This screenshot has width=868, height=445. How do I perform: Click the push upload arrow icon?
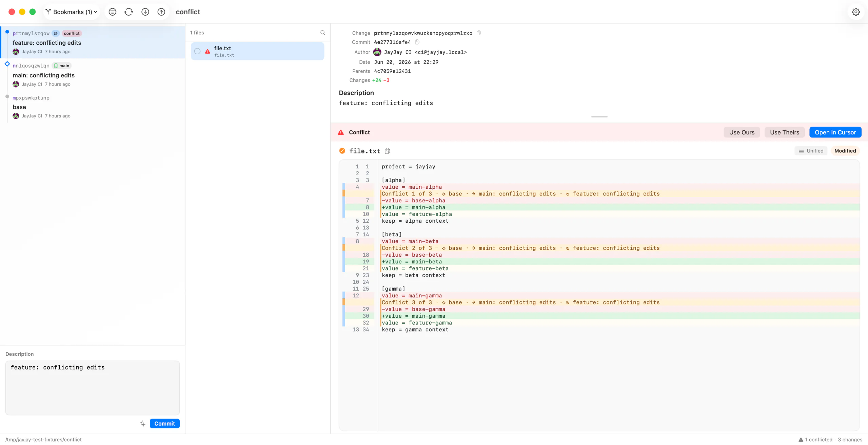161,12
